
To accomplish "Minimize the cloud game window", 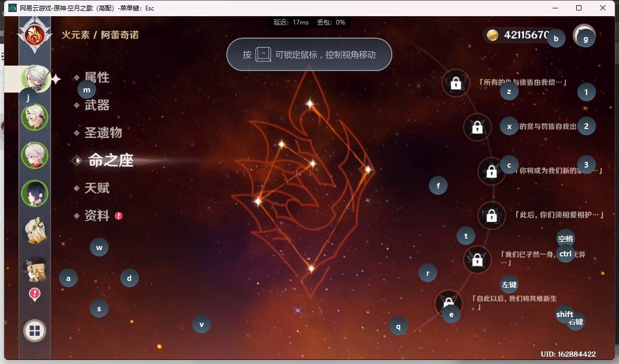I will 555,8.
